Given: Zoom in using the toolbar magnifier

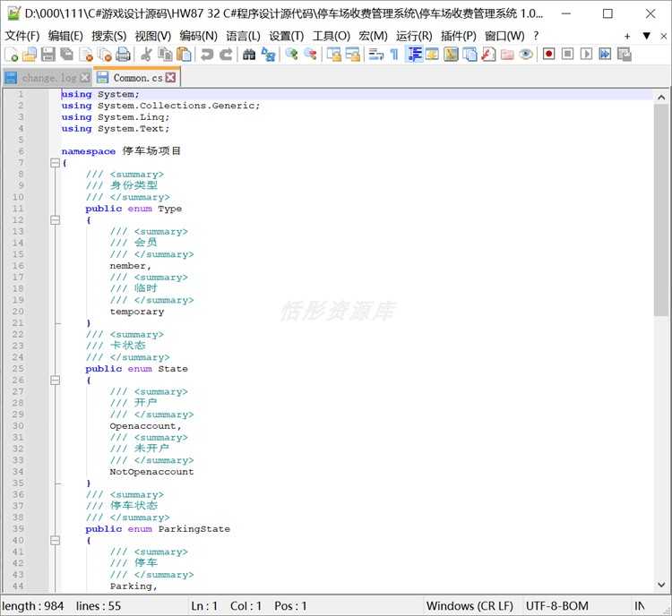Looking at the screenshot, I should click(x=292, y=55).
